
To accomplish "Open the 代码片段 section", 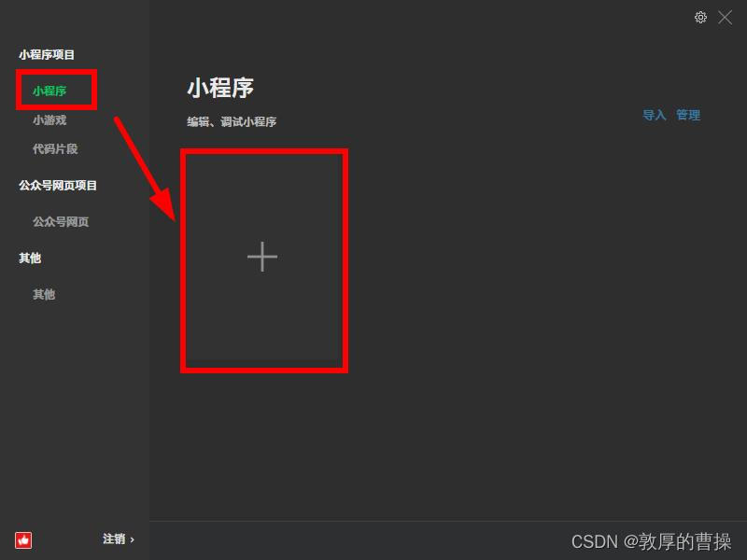I will click(x=55, y=149).
